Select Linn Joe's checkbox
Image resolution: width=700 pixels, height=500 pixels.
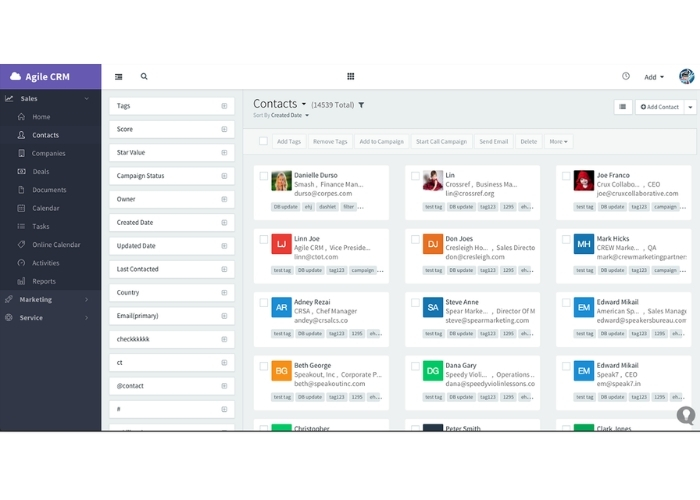pos(264,239)
